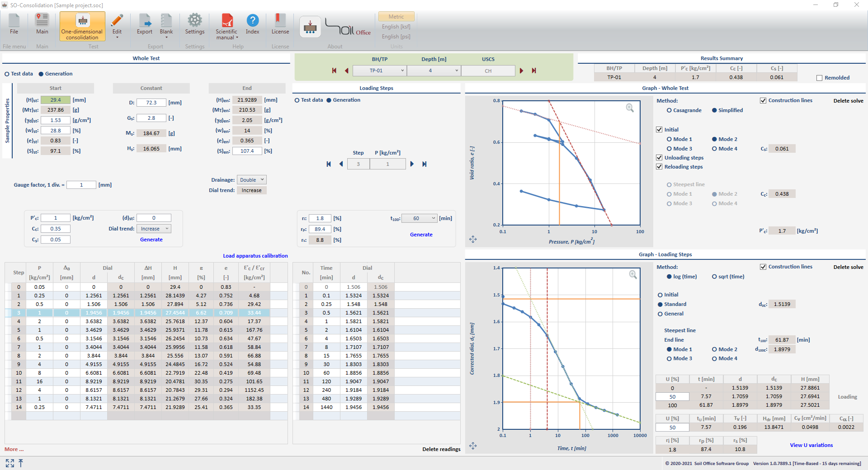Click the Gauge factor input field
This screenshot has height=470, width=868.
click(x=81, y=185)
